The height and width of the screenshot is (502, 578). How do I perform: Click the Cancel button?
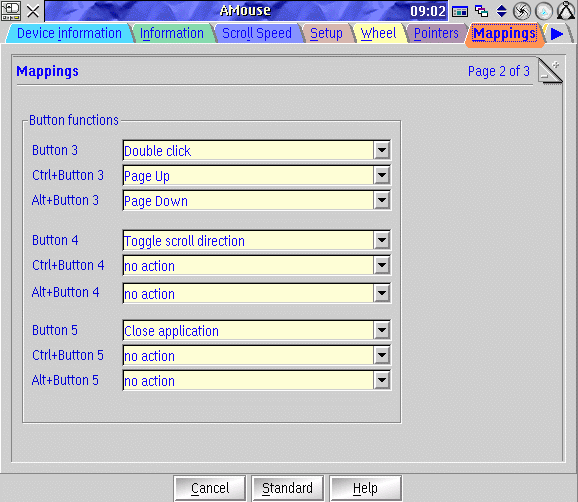[210, 488]
